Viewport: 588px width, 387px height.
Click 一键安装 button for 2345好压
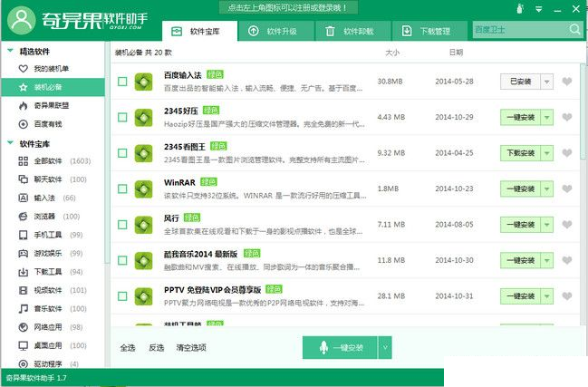(520, 118)
